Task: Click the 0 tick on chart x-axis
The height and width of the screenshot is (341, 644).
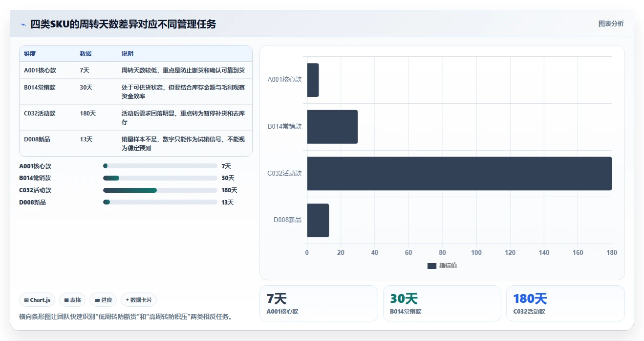Action: [307, 253]
